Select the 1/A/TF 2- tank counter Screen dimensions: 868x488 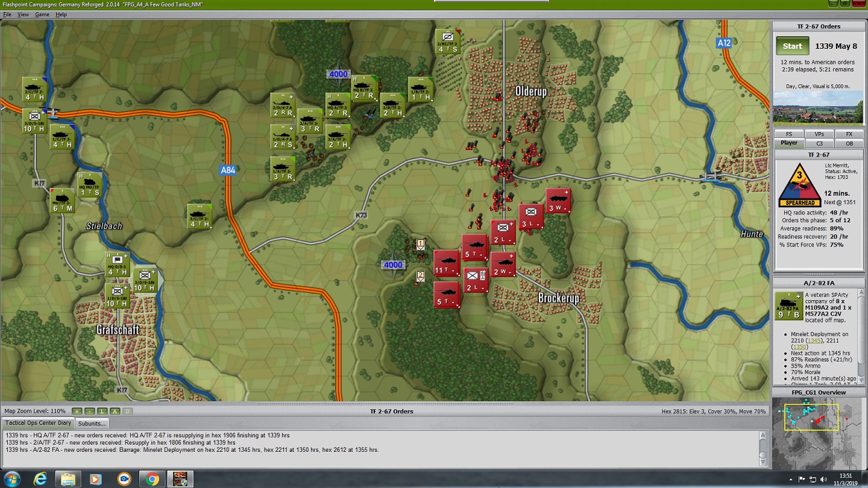(283, 169)
